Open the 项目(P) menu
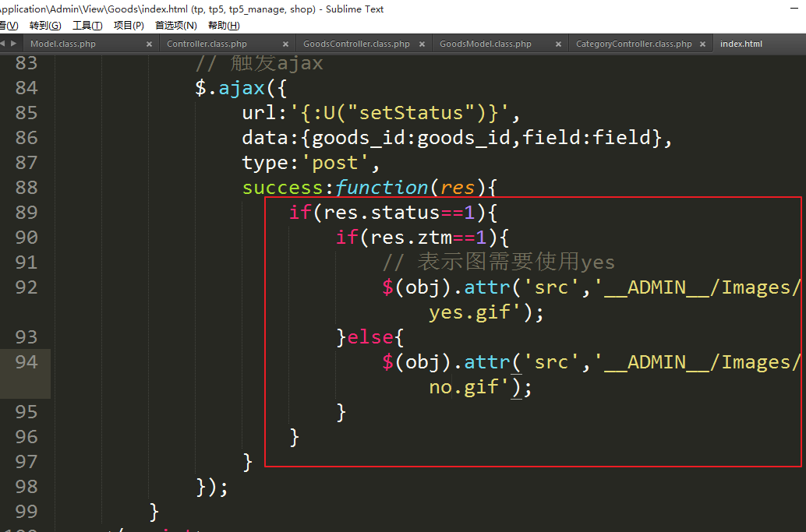The image size is (806, 532). pos(129,26)
